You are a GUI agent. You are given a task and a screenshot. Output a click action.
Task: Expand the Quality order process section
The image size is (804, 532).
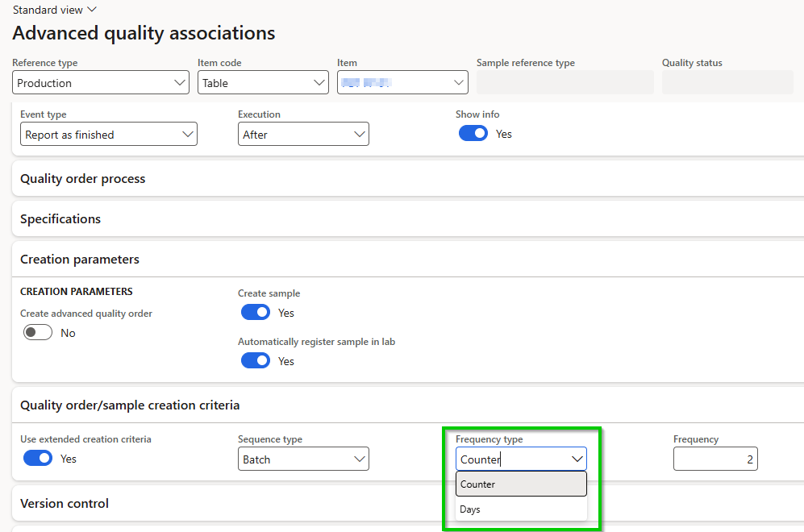[x=81, y=179]
